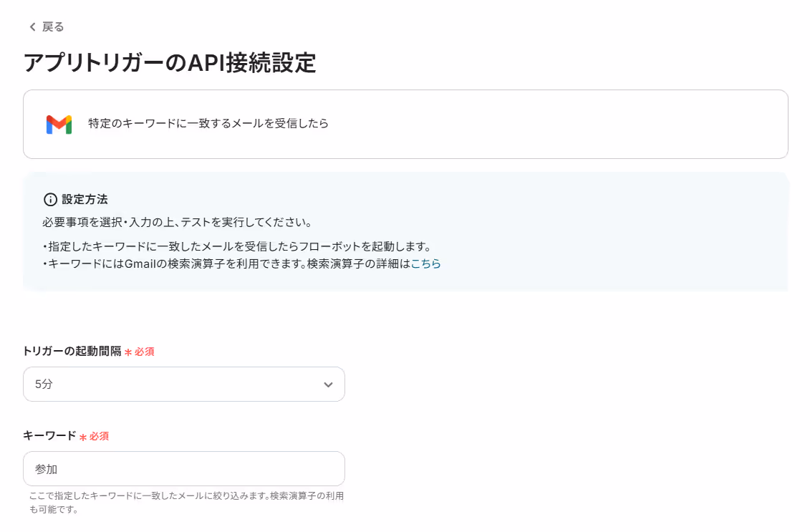The width and height of the screenshot is (810, 532).
Task: Click the Gmail logo icon
Action: click(x=59, y=125)
